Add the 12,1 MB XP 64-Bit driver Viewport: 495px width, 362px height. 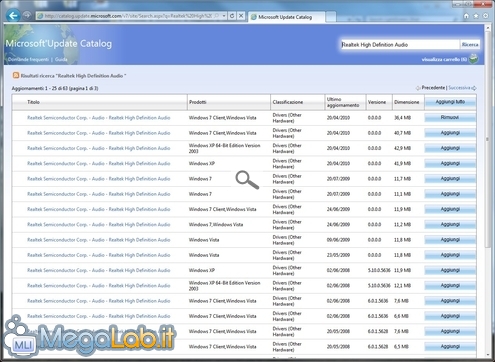(450, 285)
